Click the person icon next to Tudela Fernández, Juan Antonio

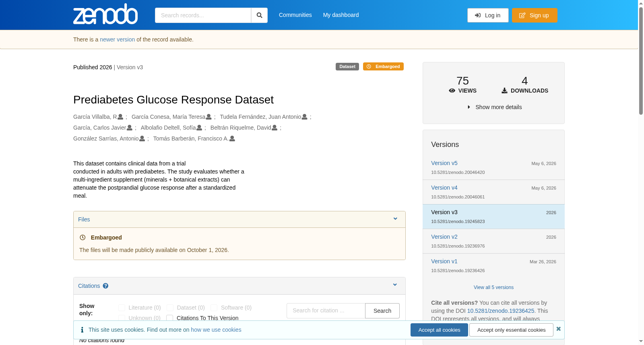point(305,117)
